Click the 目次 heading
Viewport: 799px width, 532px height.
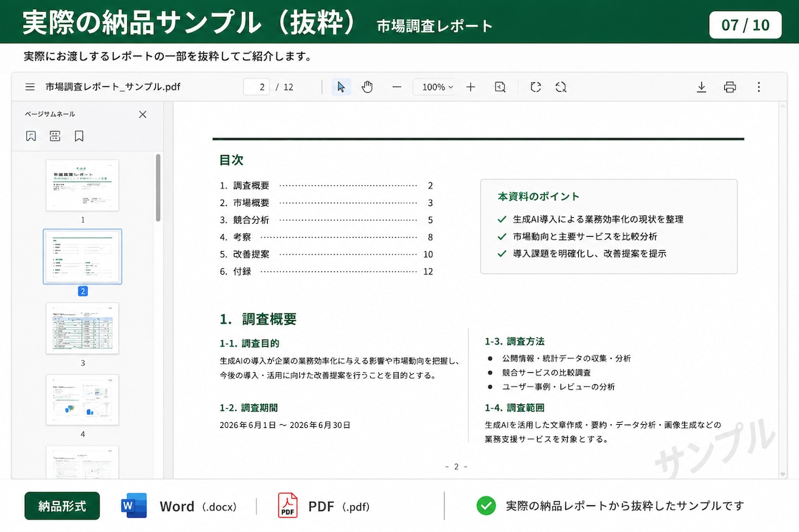[x=232, y=160]
